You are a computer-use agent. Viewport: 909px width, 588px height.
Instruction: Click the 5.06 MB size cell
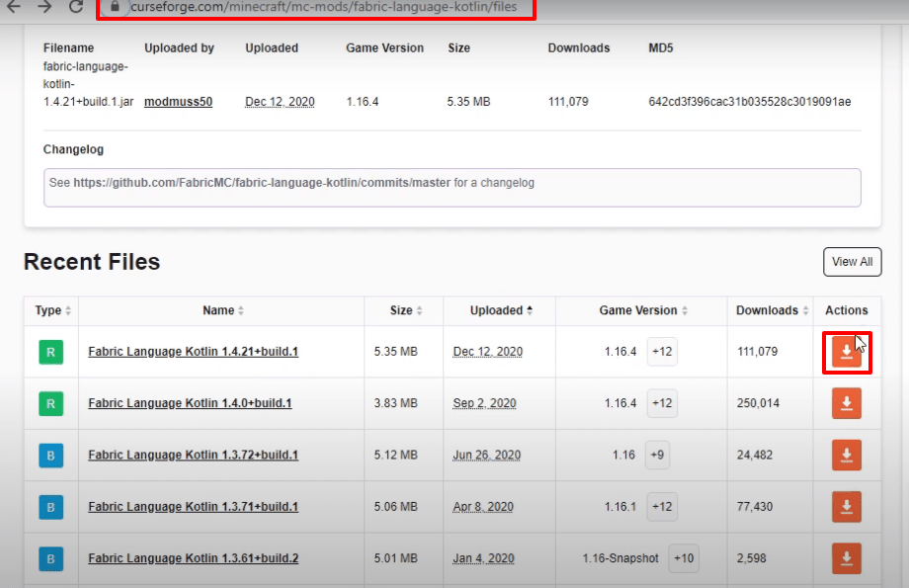[395, 506]
